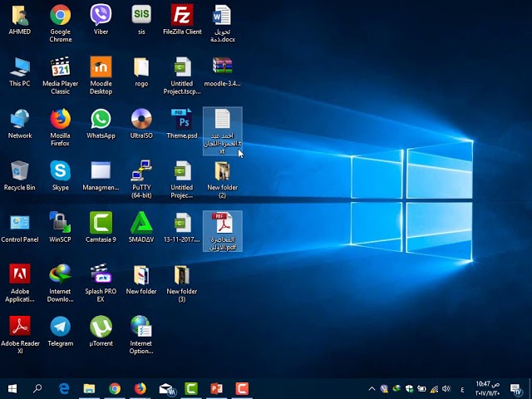Open the Action Center notifications
Image resolution: width=532 pixels, height=399 pixels.
point(516,389)
